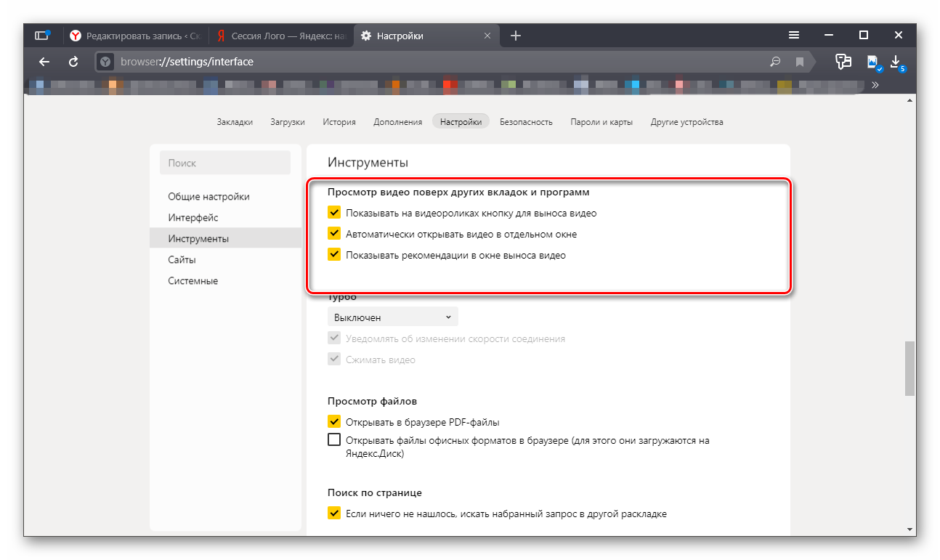The width and height of the screenshot is (940, 560).
Task: Close the Настройки tab
Action: 487,36
